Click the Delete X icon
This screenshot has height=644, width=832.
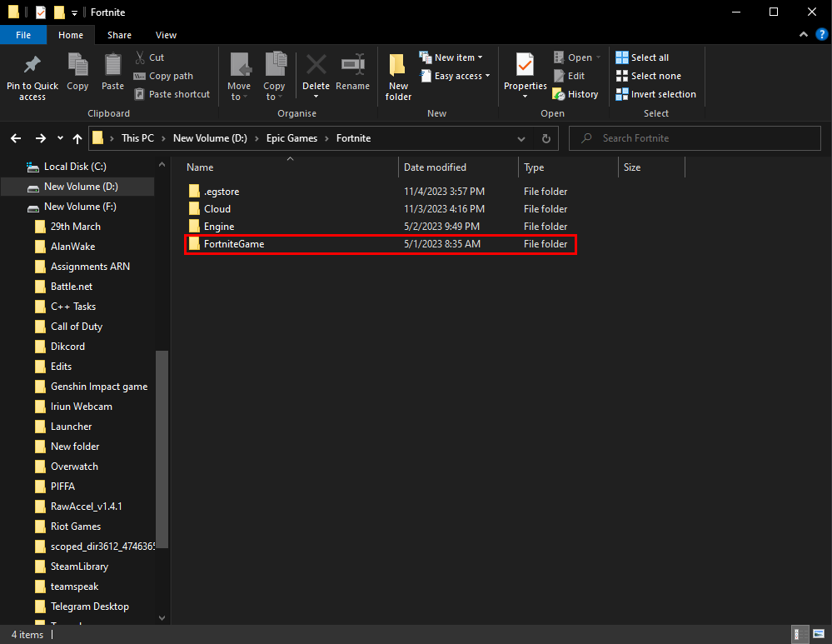click(x=316, y=65)
